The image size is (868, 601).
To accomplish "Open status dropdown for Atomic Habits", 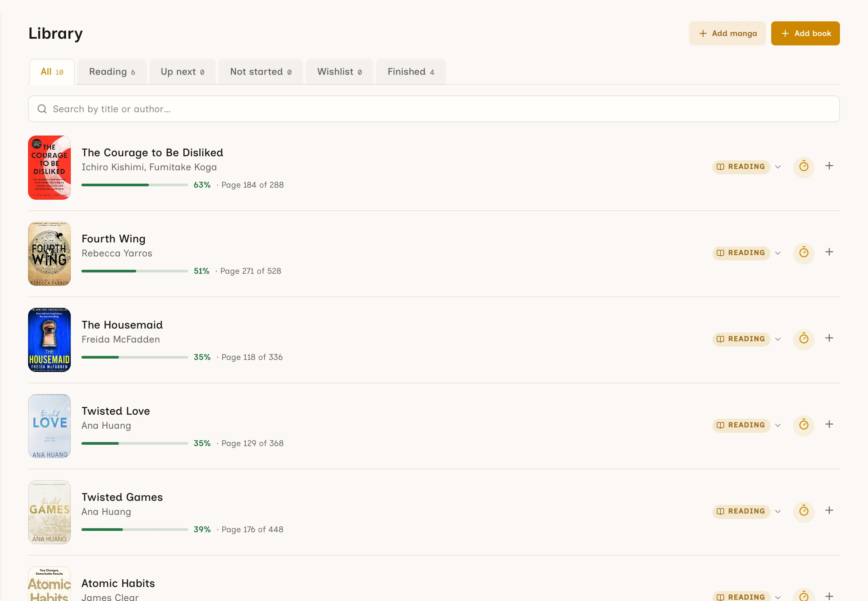I will pyautogui.click(x=747, y=596).
